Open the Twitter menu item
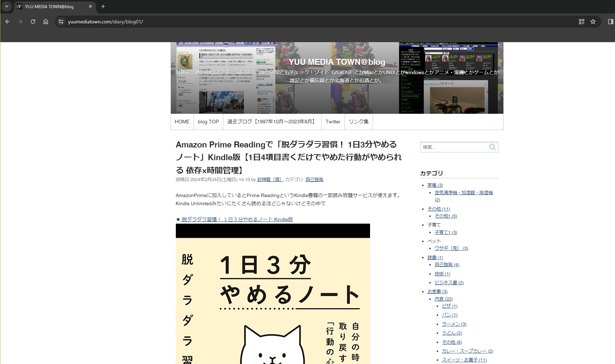This screenshot has height=364, width=615. click(333, 122)
